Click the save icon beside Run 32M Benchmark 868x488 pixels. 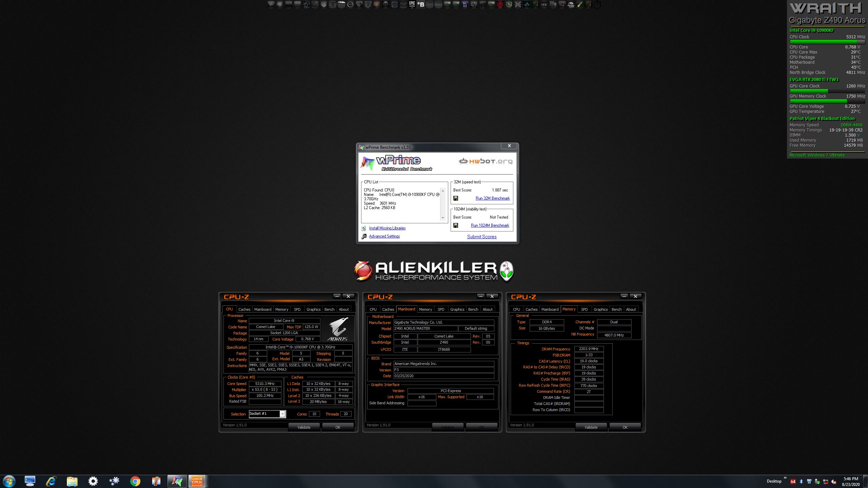pyautogui.click(x=456, y=198)
